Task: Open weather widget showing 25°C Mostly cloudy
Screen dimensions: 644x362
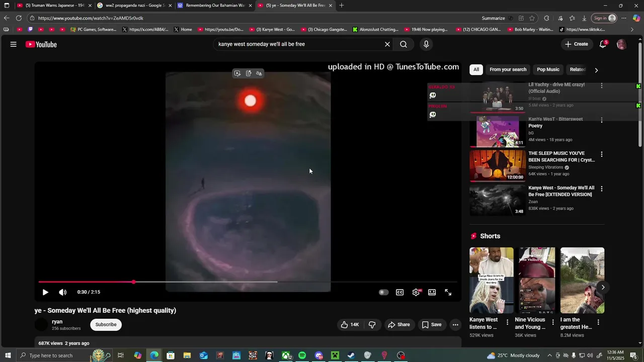Action: pos(513,355)
